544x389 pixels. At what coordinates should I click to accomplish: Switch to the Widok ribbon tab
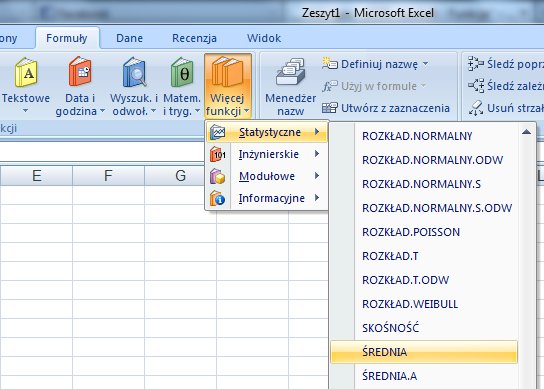[264, 38]
